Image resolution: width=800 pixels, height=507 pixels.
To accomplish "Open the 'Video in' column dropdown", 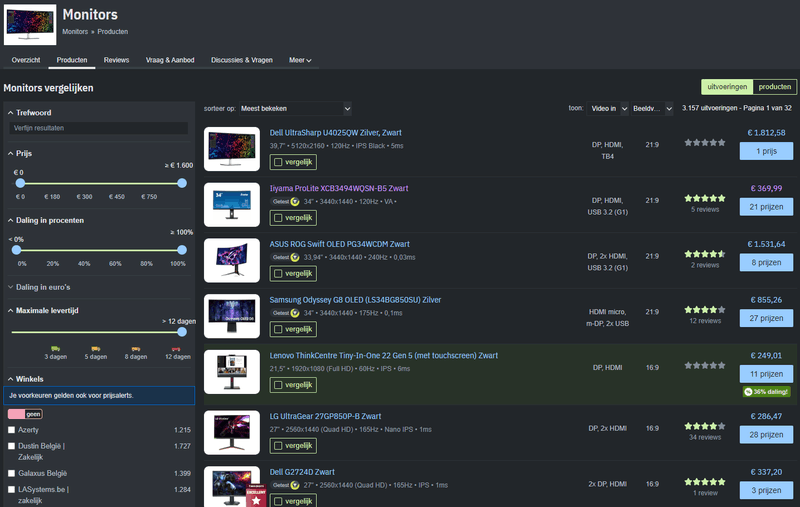I will point(607,109).
